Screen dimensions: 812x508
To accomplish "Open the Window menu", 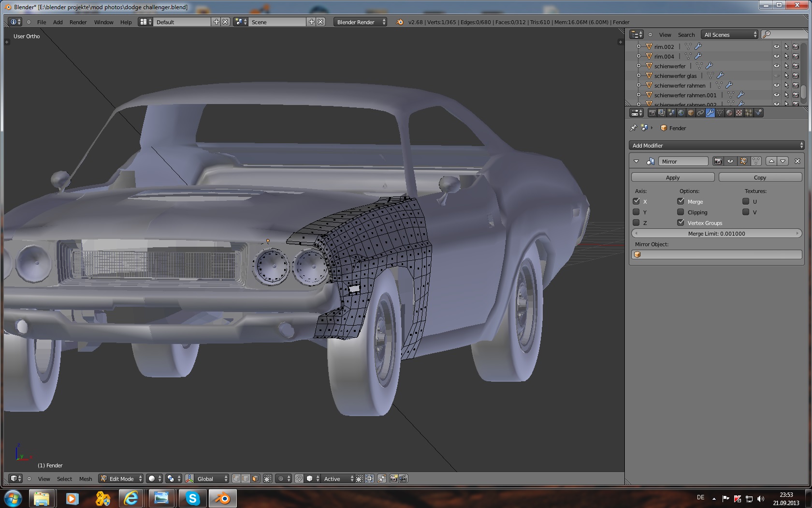I will click(x=103, y=22).
